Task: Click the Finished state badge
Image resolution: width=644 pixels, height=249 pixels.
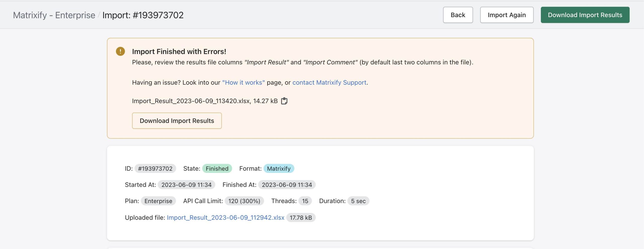Action: pos(217,169)
